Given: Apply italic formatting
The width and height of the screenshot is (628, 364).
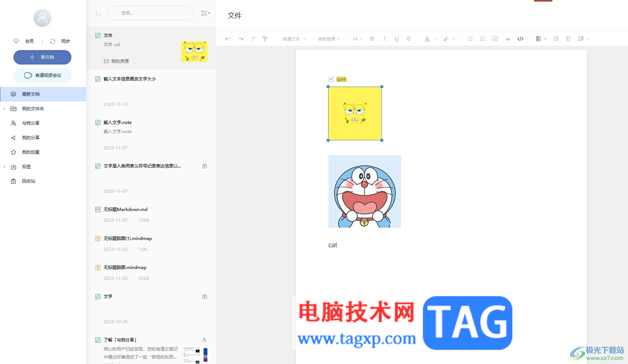Looking at the screenshot, I should [384, 39].
